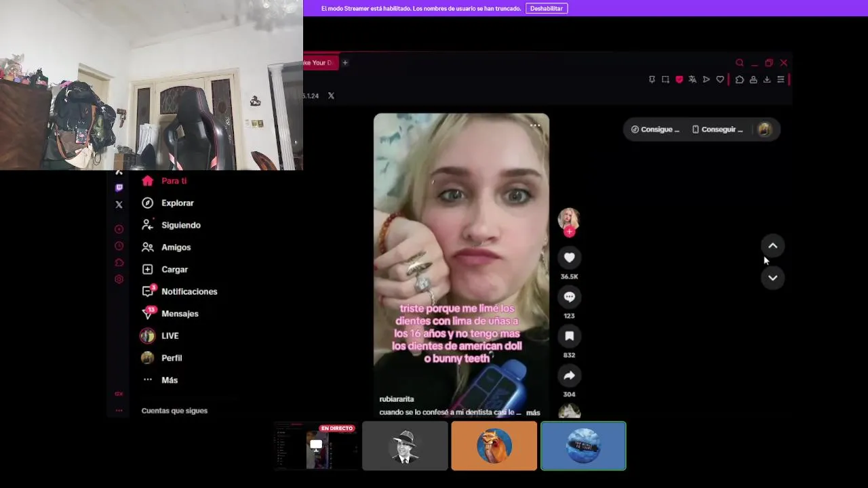Toggle the red ad-blocker shield icon
The image size is (868, 488).
pos(679,79)
